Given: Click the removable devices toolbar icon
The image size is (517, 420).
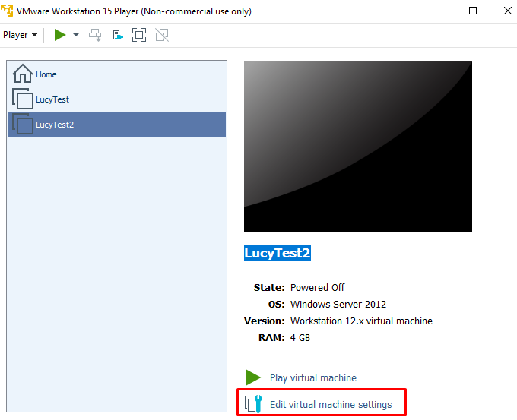Looking at the screenshot, I should (x=117, y=35).
